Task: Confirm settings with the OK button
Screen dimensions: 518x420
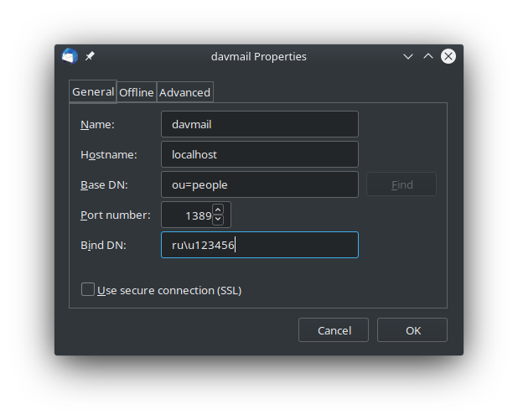Action: coord(412,330)
